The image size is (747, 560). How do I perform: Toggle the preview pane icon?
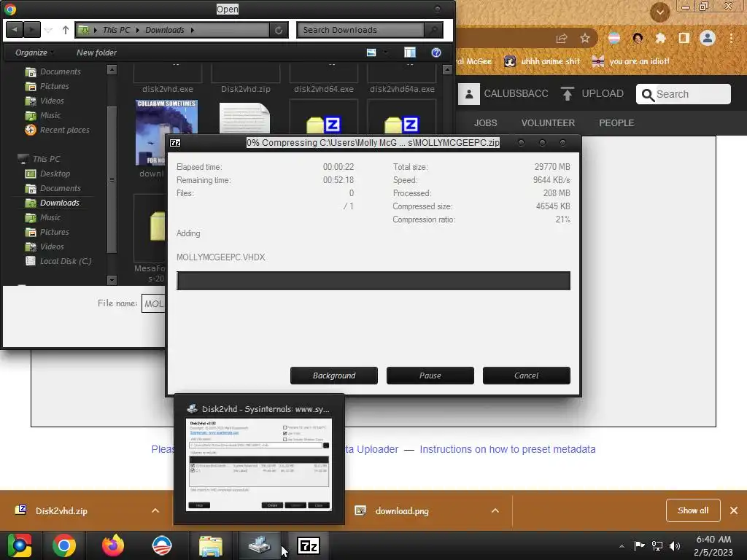coord(410,52)
